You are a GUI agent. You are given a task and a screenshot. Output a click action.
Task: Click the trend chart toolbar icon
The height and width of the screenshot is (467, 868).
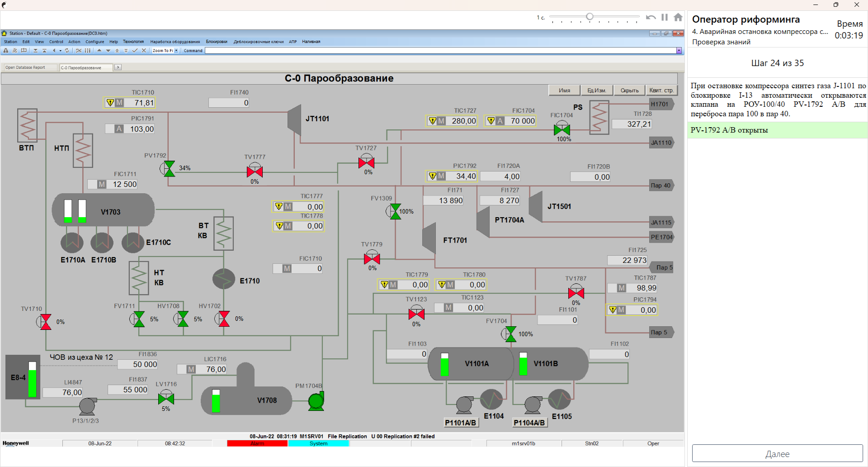79,51
